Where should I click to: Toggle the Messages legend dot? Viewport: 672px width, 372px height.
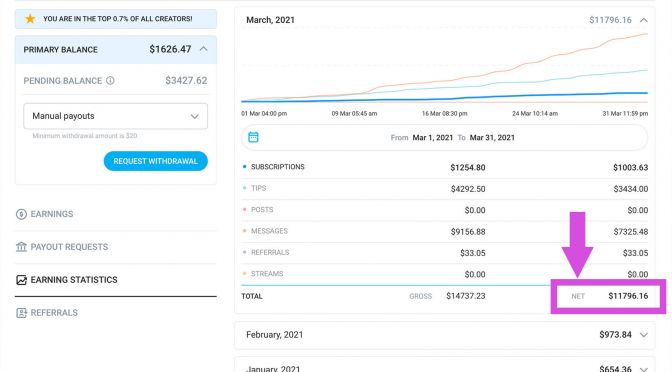tap(245, 231)
